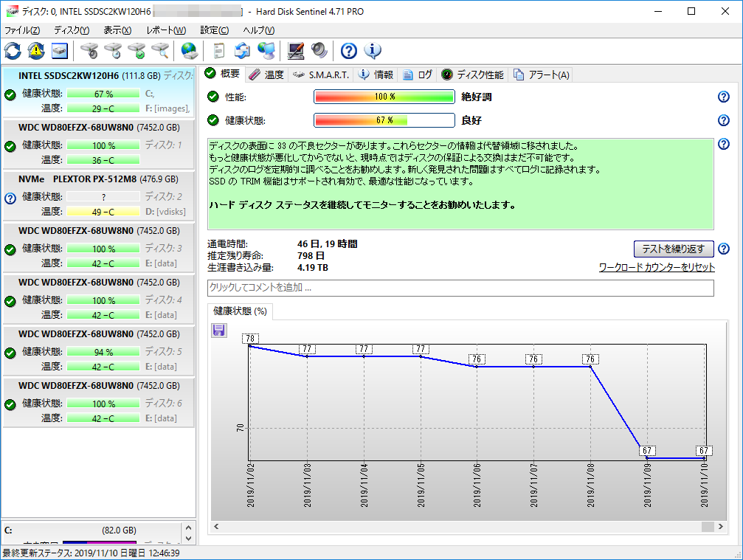The height and width of the screenshot is (560, 743).
Task: Switch to the ログ tab
Action: click(417, 75)
